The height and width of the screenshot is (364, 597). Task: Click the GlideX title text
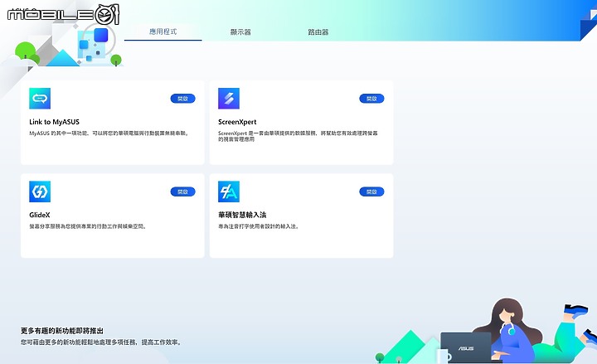click(40, 215)
